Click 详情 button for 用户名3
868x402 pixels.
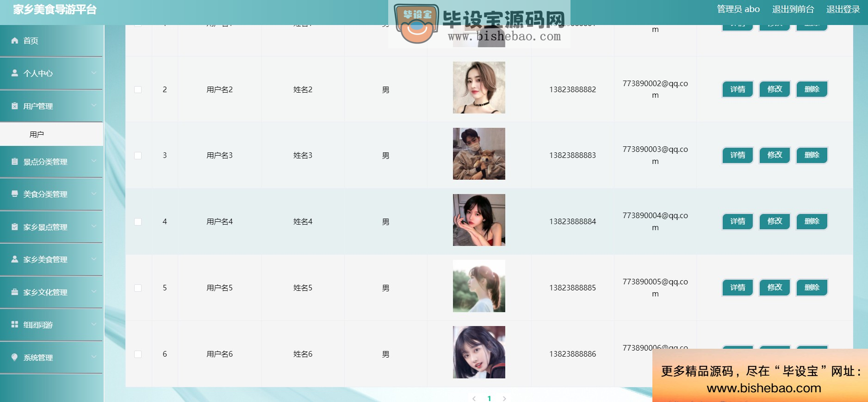(738, 155)
